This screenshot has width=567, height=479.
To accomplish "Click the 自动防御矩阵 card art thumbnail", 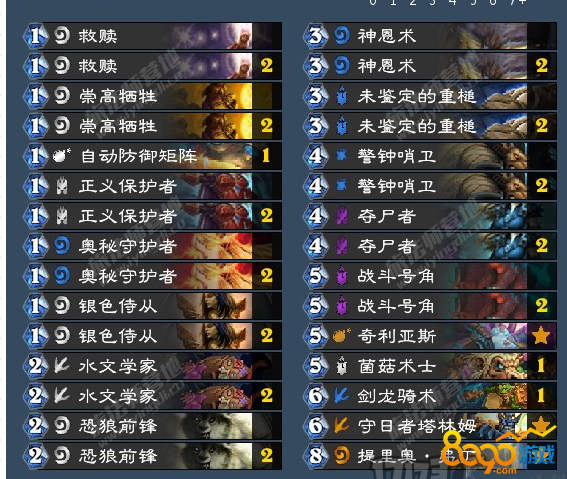I will click(x=224, y=156).
